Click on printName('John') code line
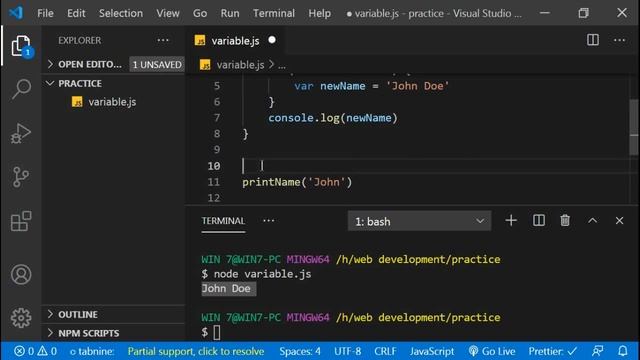The image size is (640, 360). pos(297,182)
